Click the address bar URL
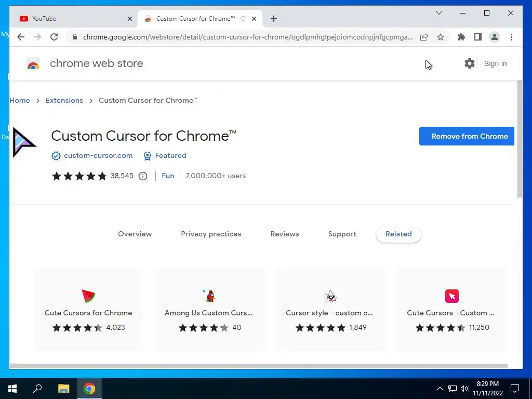Image resolution: width=532 pixels, height=399 pixels. coord(248,37)
